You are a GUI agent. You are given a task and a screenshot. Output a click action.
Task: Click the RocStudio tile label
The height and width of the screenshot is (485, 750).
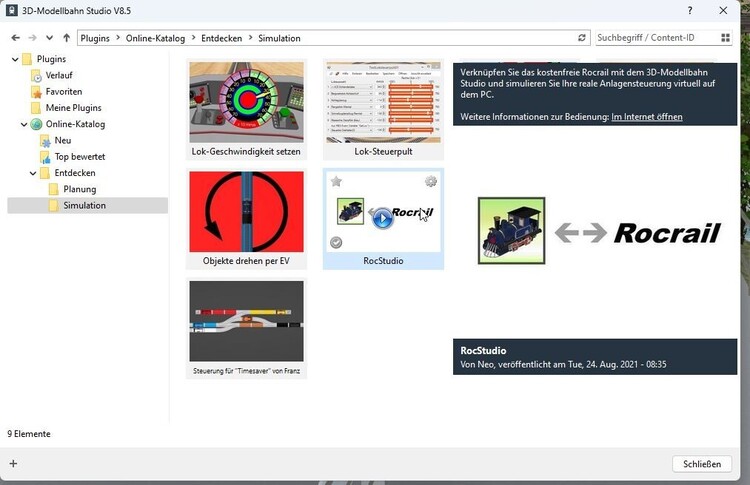(383, 261)
